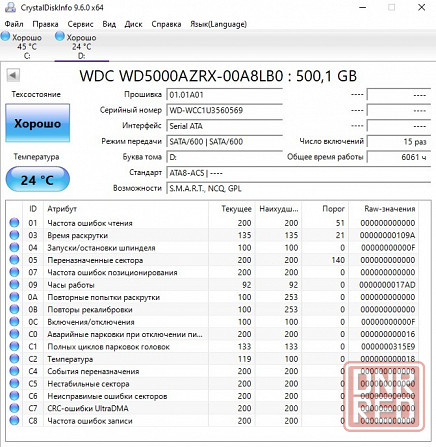
Task: Click status circle for attribute 03
Action: (x=14, y=235)
